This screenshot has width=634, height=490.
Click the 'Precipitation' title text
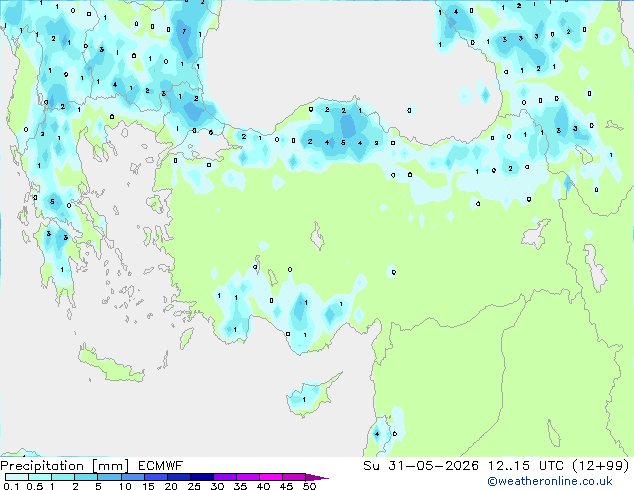point(42,466)
